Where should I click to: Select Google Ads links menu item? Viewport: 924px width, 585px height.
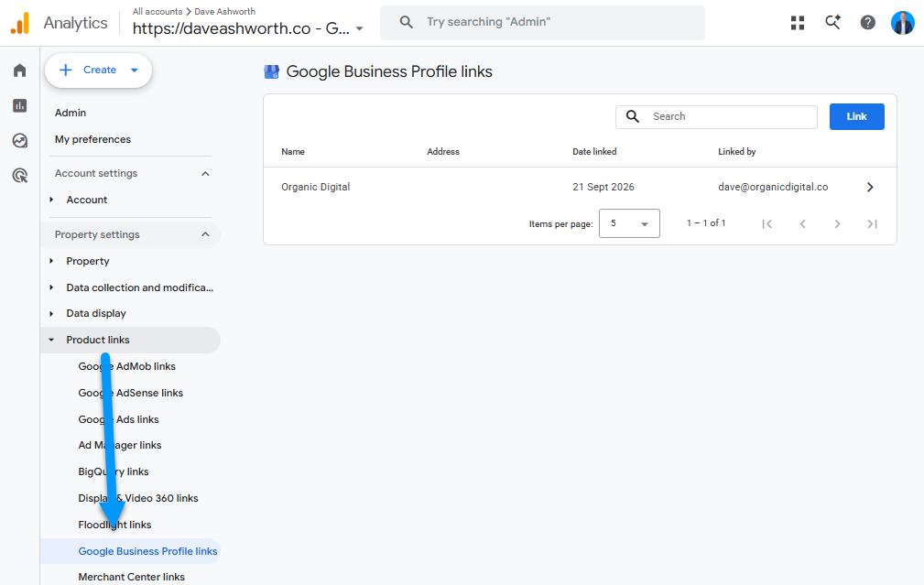[118, 419]
